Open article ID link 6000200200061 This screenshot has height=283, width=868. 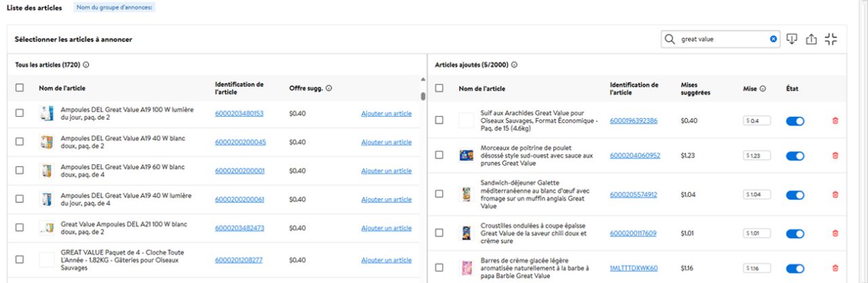(239, 199)
